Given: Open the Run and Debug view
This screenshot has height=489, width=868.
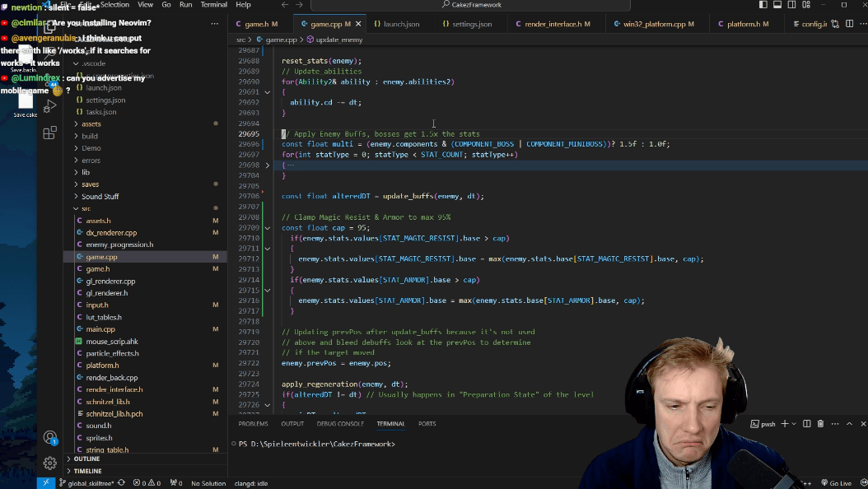Looking at the screenshot, I should (49, 107).
